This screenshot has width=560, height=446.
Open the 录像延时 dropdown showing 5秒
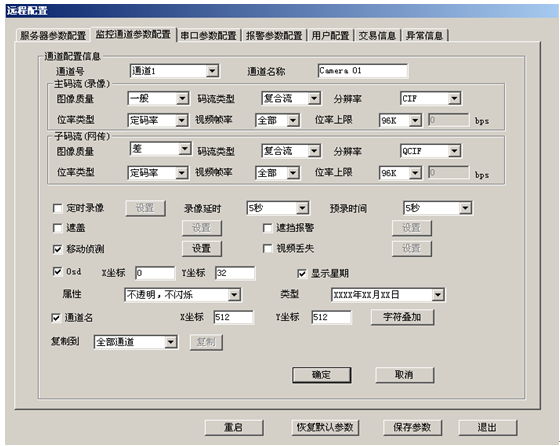pyautogui.click(x=278, y=208)
